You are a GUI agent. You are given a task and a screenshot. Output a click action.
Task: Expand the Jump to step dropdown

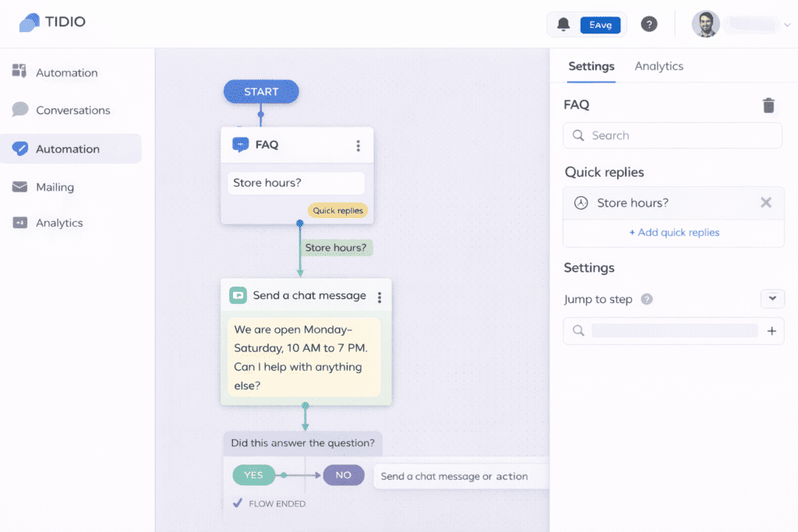click(x=772, y=298)
